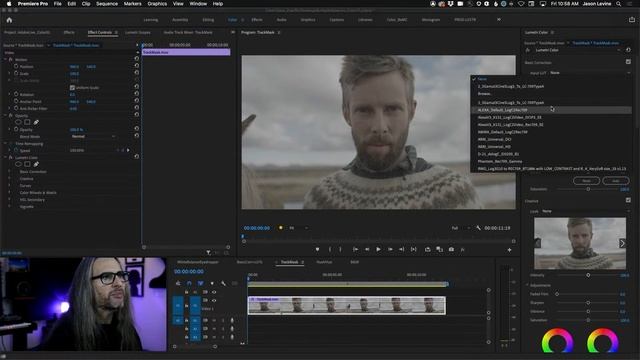Viewport: 640px width, 360px height.
Task: Expand the Basic Correction group in Effect Controls
Action: (x=10, y=172)
